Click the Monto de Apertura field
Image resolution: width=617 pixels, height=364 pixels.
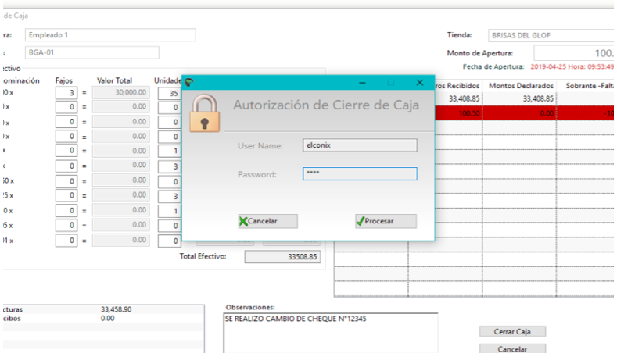(574, 53)
